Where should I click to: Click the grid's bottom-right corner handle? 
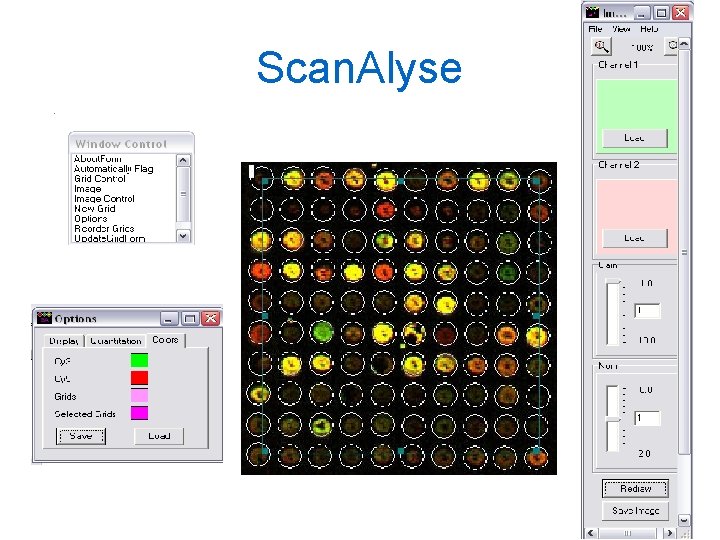(537, 451)
